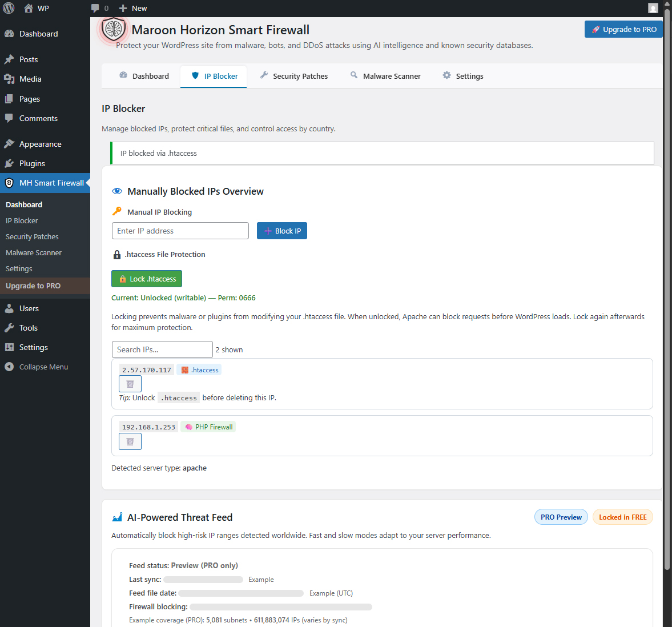Click Upgrade to PRO in sidebar submenu
Viewport: 672px width, 627px height.
[x=45, y=286]
